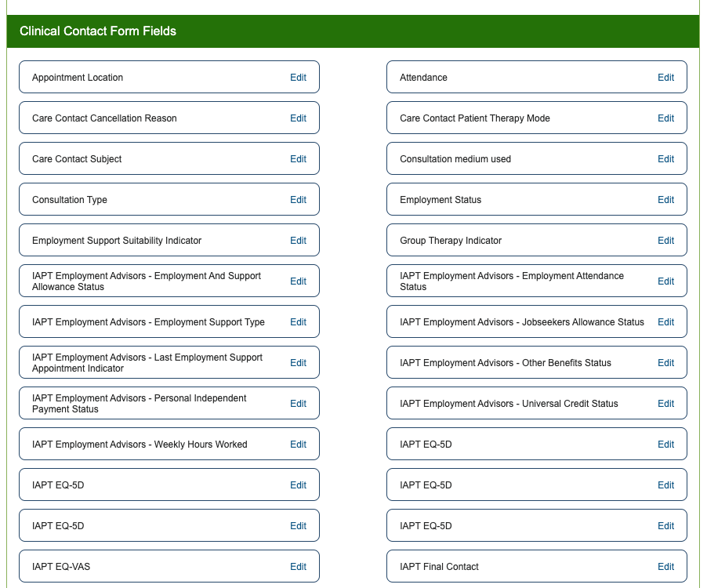Edit the Universal Credit Status field
The image size is (707, 588).
[665, 404]
